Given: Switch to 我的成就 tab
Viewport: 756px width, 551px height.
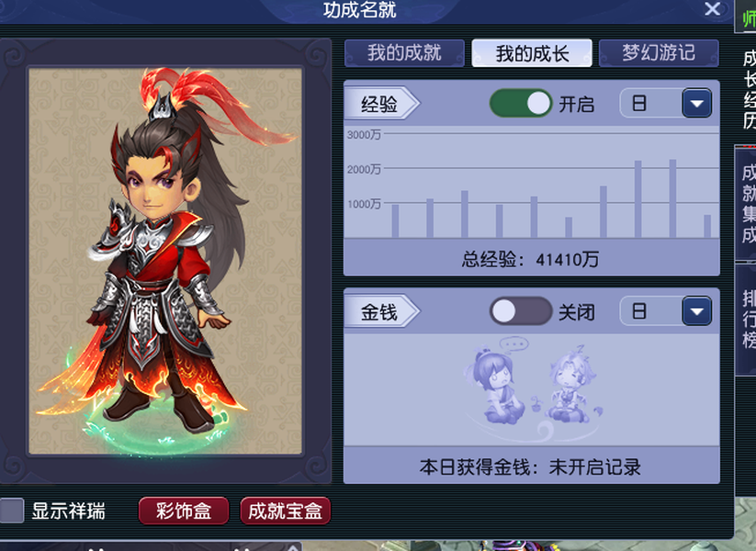Looking at the screenshot, I should 404,52.
